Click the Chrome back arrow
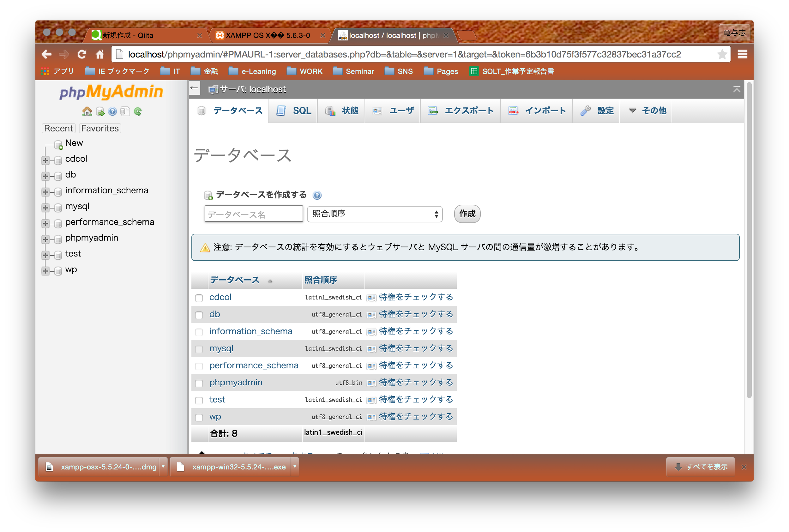Image resolution: width=789 pixels, height=532 pixels. tap(46, 54)
